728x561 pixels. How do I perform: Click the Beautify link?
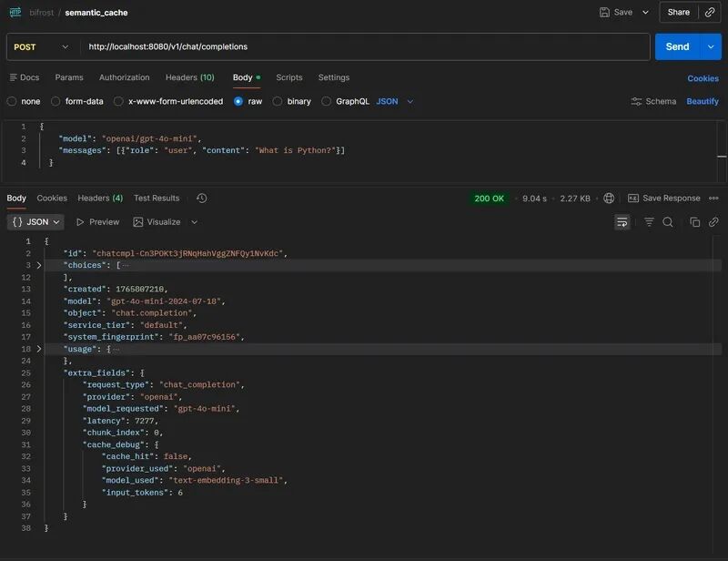702,101
